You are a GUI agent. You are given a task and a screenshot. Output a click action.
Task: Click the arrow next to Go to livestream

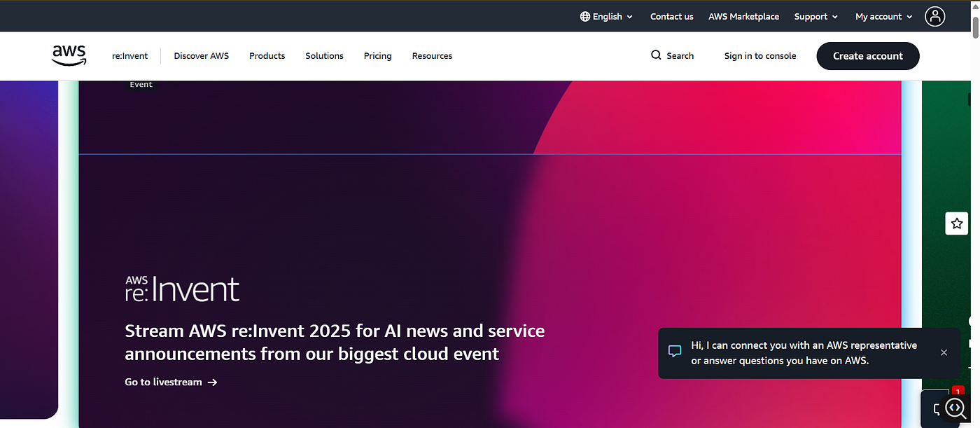point(213,382)
